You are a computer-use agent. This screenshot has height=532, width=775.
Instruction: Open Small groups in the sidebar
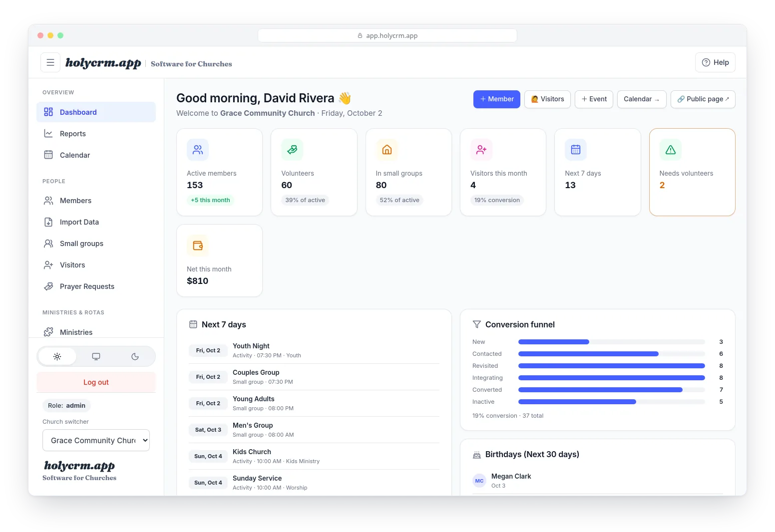click(x=96, y=243)
